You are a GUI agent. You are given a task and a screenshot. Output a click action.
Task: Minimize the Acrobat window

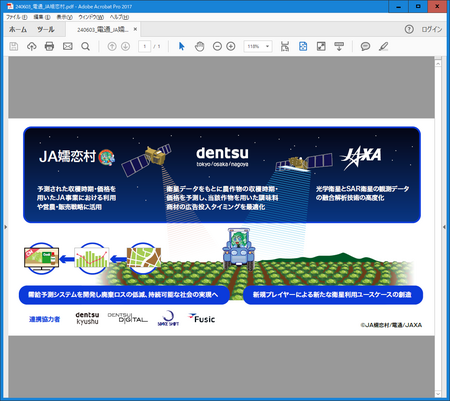click(399, 6)
